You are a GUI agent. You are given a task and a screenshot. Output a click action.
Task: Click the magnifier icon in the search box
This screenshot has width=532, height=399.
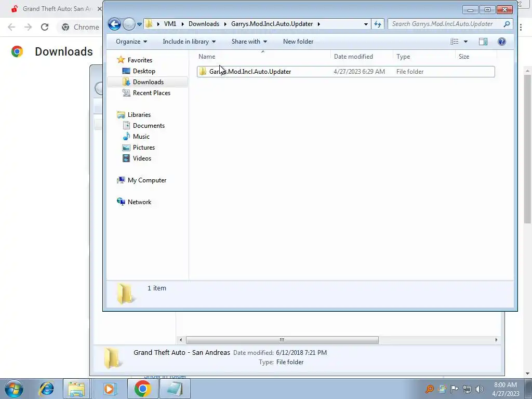[507, 24]
